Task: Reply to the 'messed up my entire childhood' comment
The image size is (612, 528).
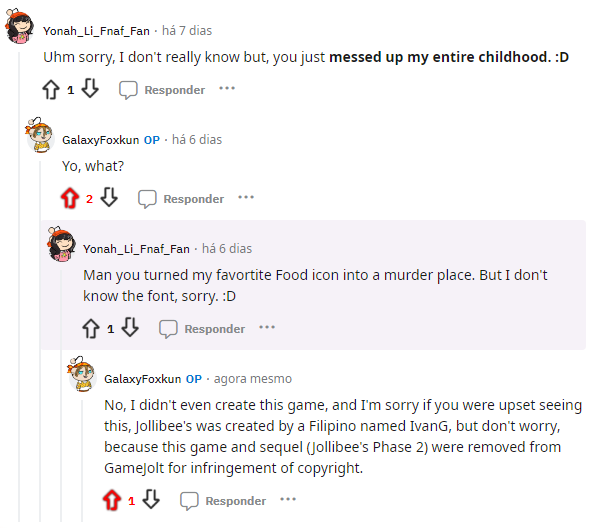Action: [162, 90]
